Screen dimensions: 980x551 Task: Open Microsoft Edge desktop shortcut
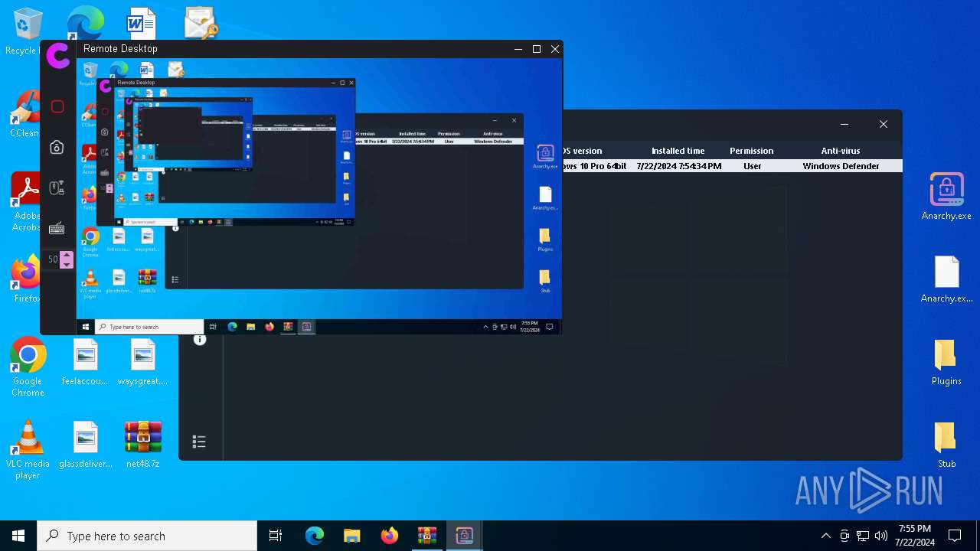(85, 23)
